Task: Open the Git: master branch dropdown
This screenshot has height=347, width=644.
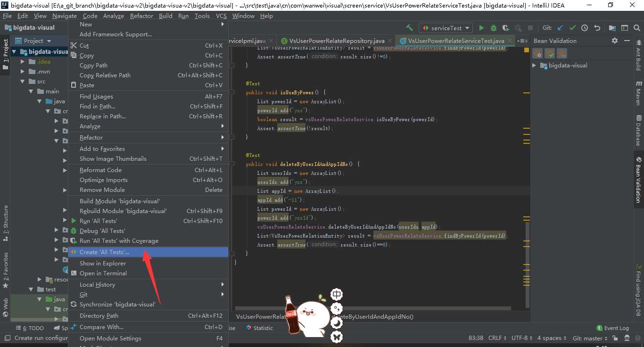Action: coord(590,338)
